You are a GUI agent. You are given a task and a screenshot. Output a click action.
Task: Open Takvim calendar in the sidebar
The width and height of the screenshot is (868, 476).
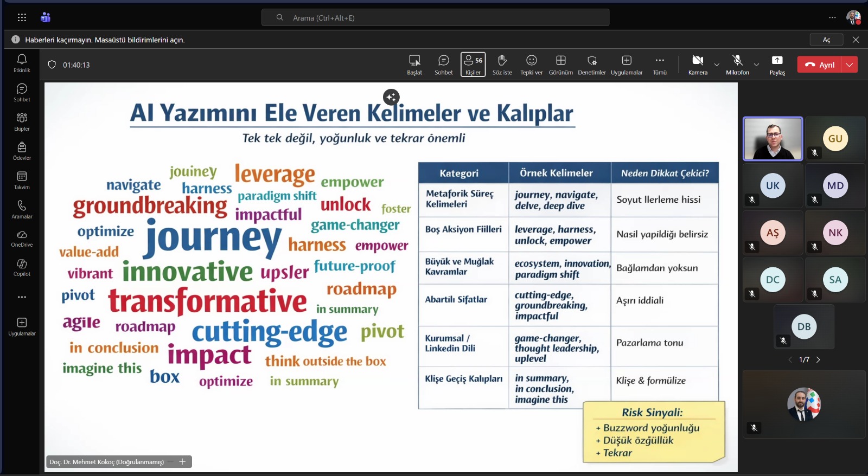tap(22, 179)
